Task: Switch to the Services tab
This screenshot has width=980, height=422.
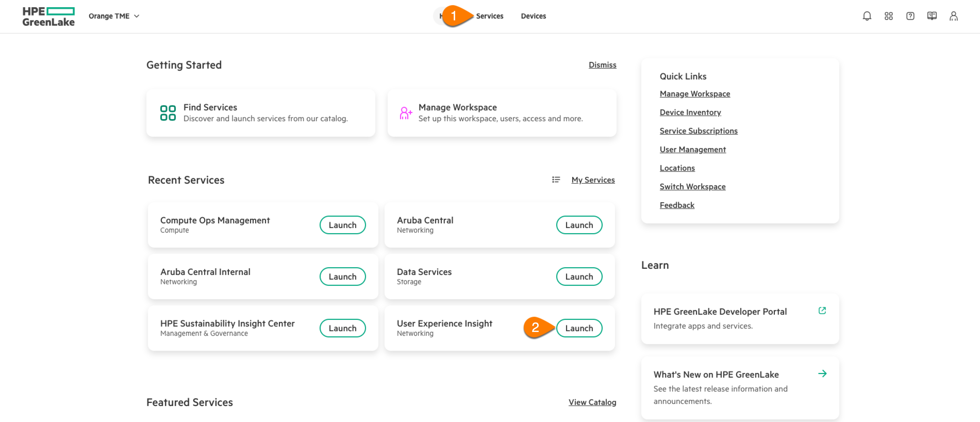Action: pos(489,16)
